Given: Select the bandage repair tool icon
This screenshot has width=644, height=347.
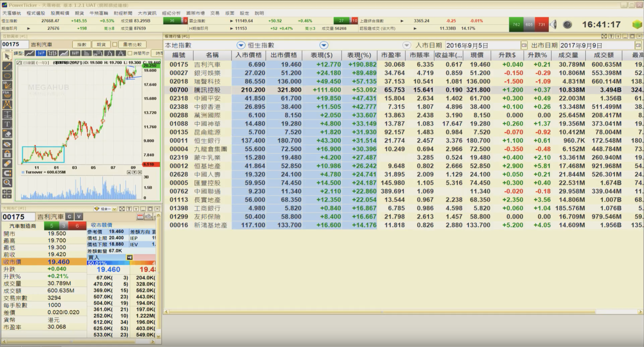Looking at the screenshot, I should (7, 163).
